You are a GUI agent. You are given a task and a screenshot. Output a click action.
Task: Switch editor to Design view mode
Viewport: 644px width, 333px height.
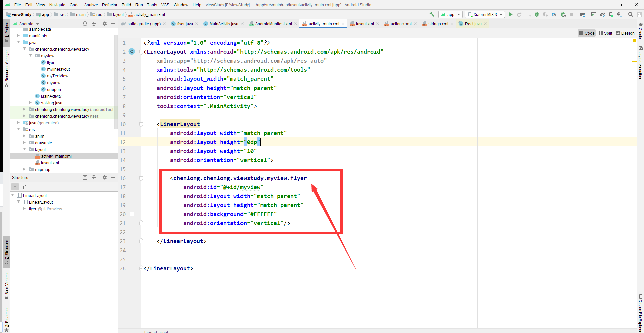pos(625,33)
